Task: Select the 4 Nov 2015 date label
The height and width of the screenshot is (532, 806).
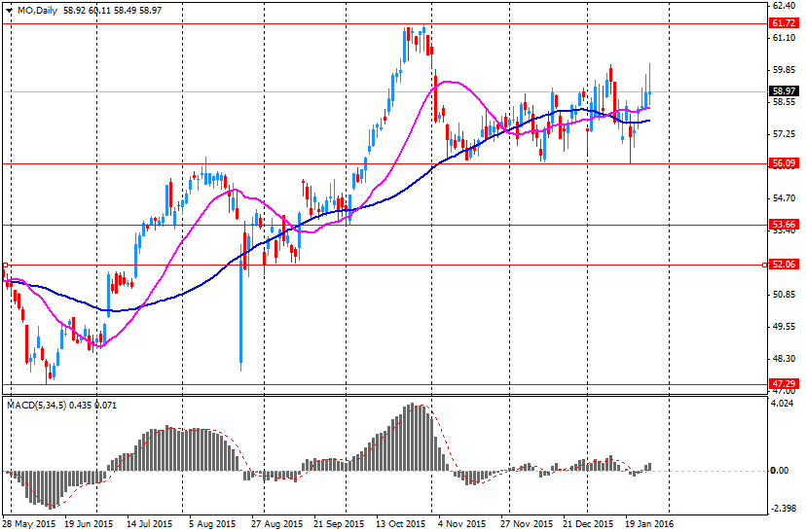Action: [x=461, y=524]
